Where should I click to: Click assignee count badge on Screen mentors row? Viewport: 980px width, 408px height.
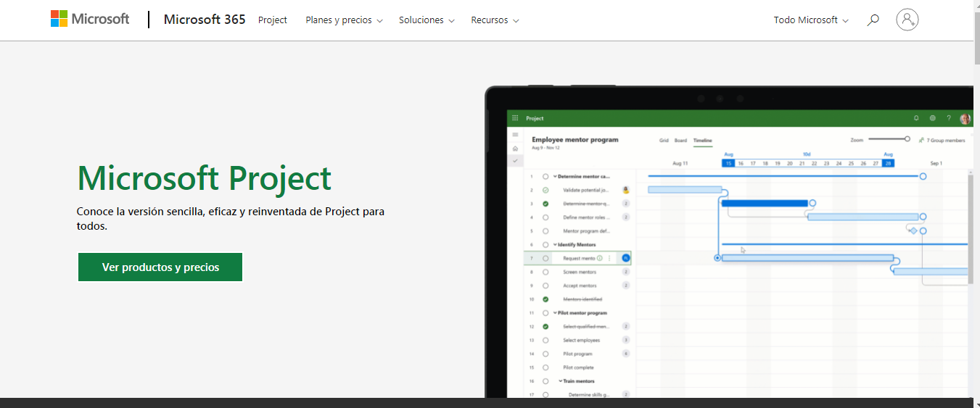(626, 272)
